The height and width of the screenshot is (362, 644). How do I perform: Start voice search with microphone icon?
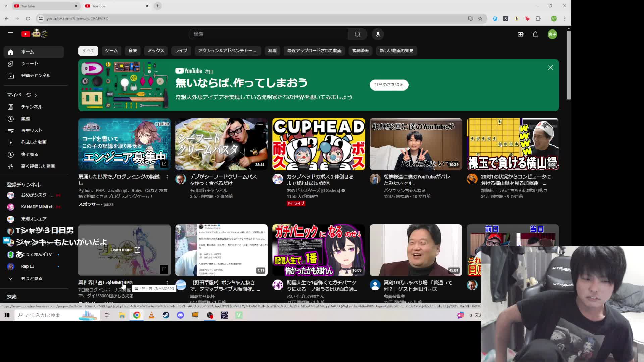(x=378, y=34)
